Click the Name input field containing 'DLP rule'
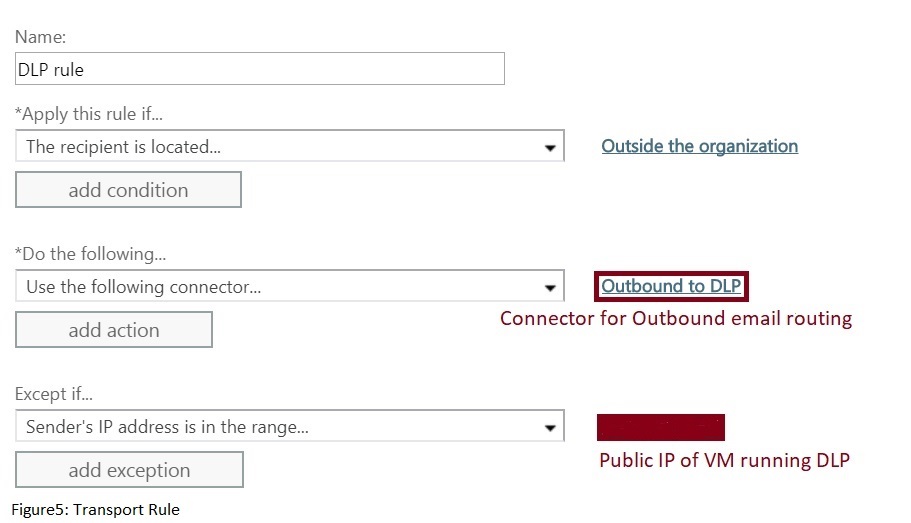 pyautogui.click(x=260, y=69)
